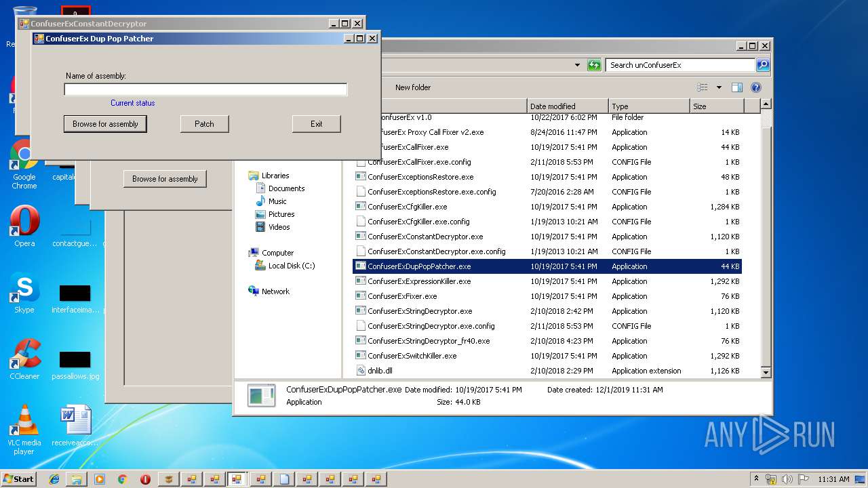Click the Patch button
The height and width of the screenshot is (488, 868).
click(x=204, y=124)
